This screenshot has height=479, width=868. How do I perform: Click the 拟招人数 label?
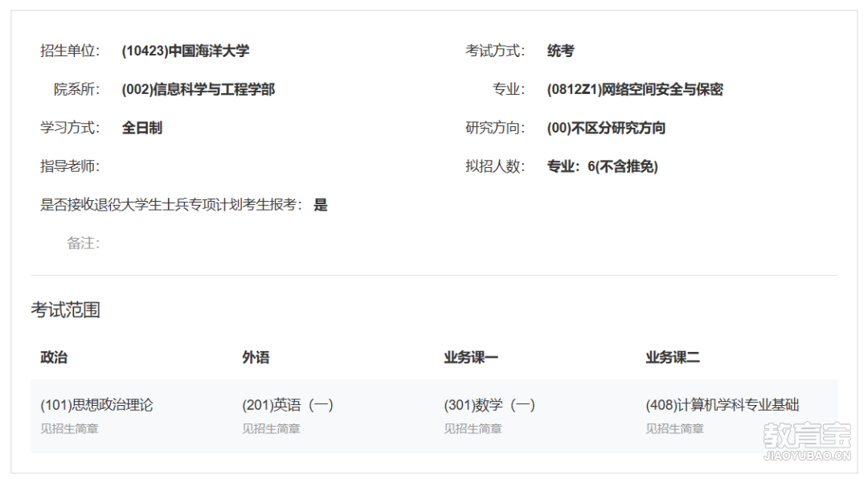pyautogui.click(x=495, y=166)
